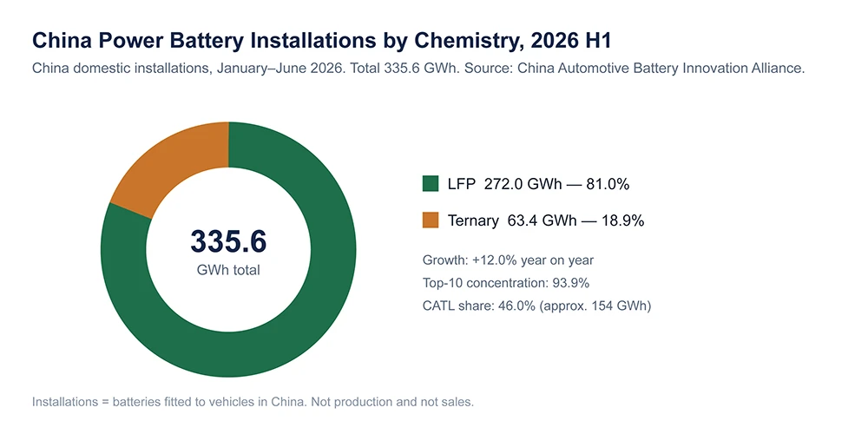
Task: Click the 'Ternary 63.4 GWh — 18.9%' legend text
Action: [546, 220]
